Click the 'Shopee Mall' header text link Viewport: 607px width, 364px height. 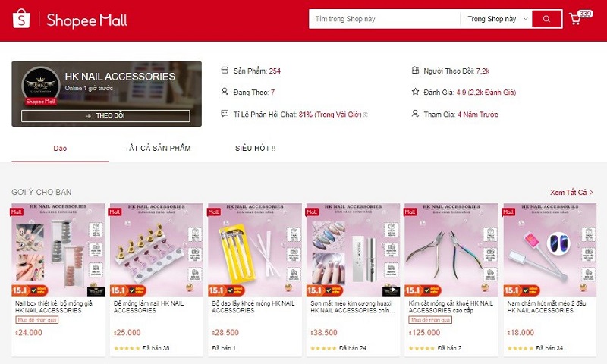pos(86,20)
